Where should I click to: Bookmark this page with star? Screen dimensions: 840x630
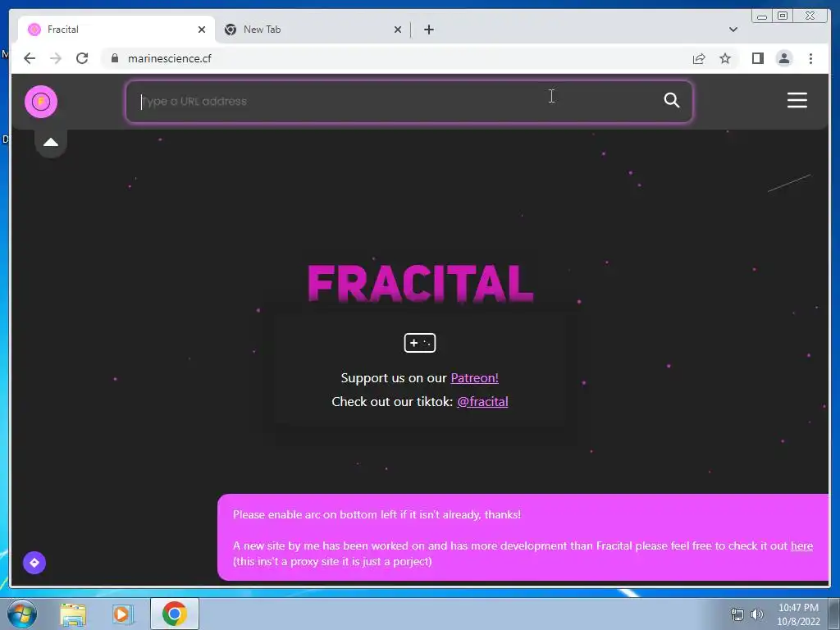[x=725, y=58]
